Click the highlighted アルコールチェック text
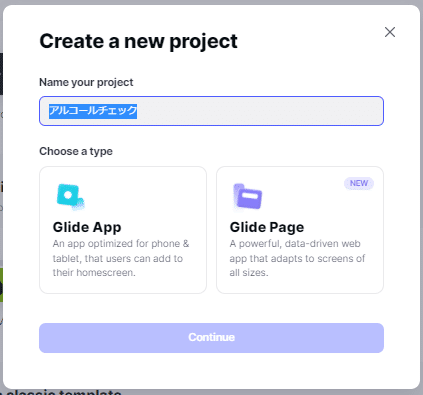 tap(93, 111)
